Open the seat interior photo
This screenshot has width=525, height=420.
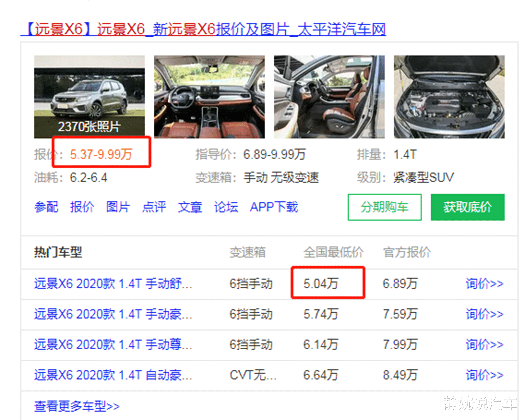[328, 96]
